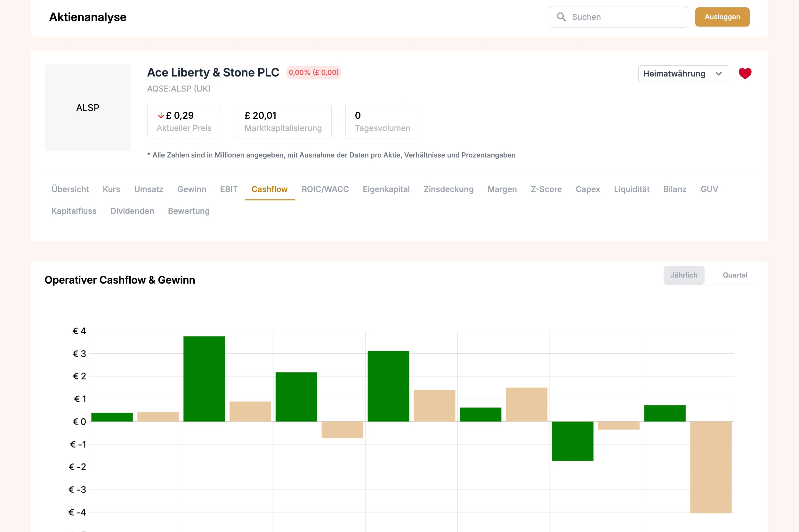Click the 0,00% price change badge
This screenshot has height=532, width=799.
click(313, 73)
